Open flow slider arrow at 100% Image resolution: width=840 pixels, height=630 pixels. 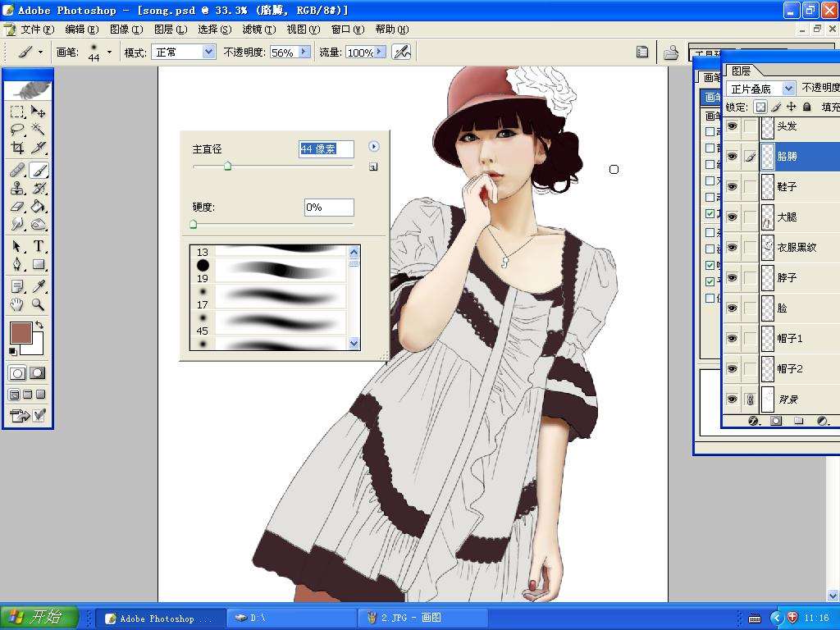(381, 52)
